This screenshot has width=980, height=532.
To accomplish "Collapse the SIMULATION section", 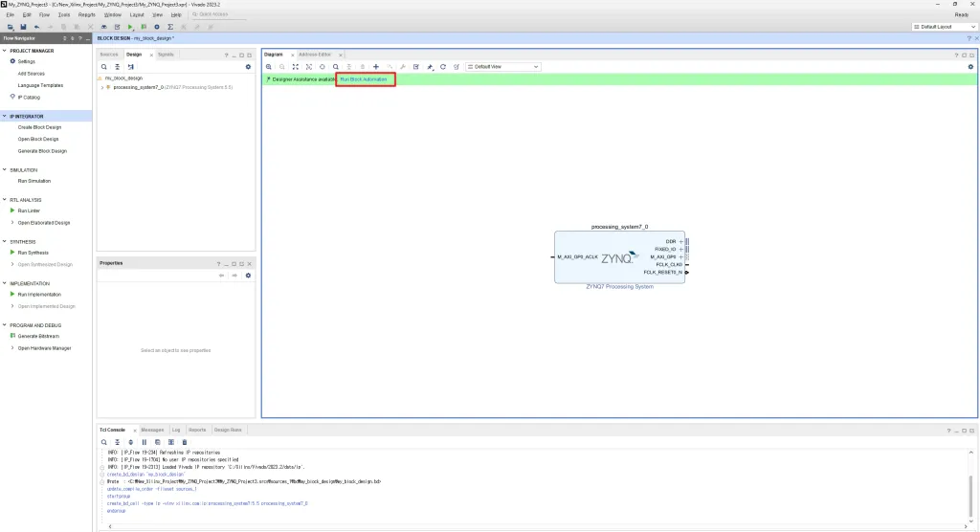I will coord(5,170).
